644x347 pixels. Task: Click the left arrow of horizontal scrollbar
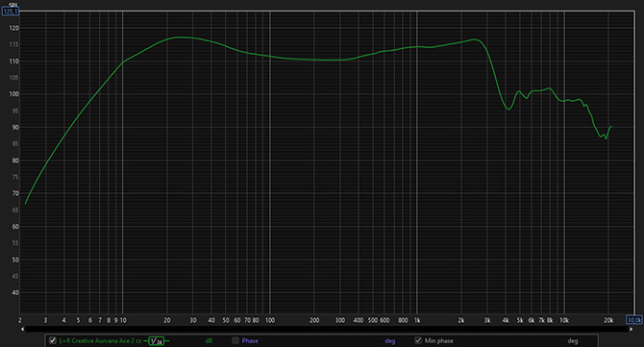[23, 330]
